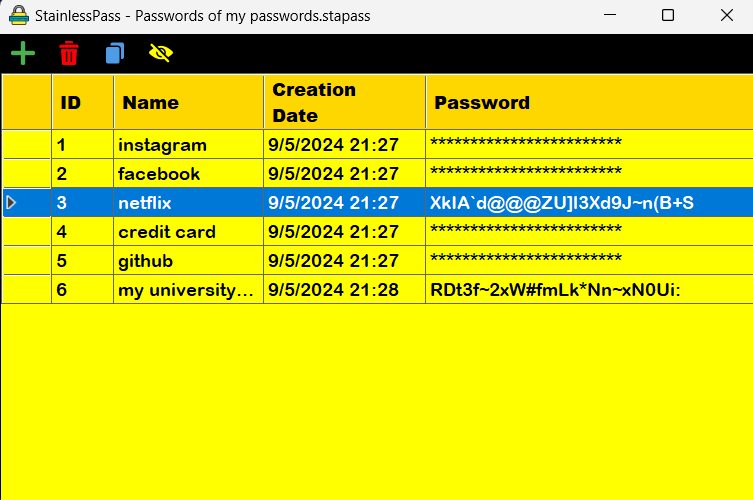Click ID cell 6 in the university row
The width and height of the screenshot is (753, 500).
click(83, 290)
